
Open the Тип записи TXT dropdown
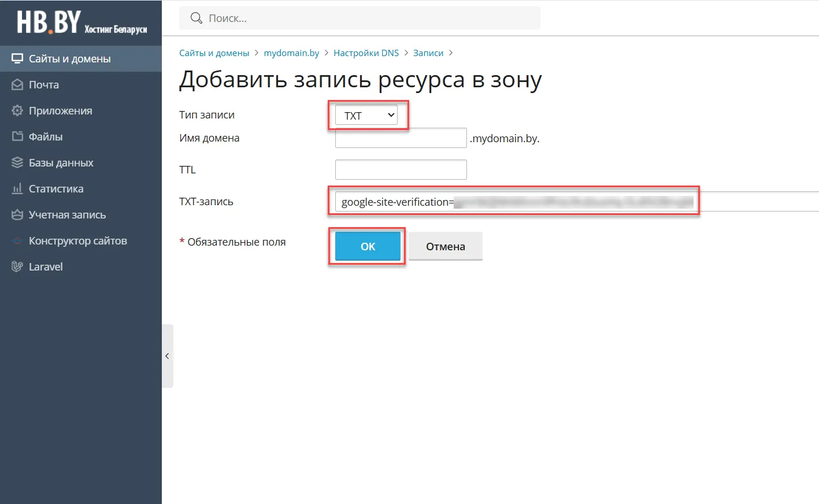coord(366,115)
